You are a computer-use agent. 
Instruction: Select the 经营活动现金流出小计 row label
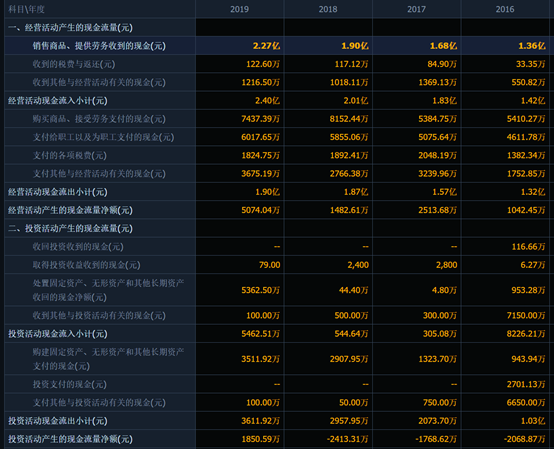coord(58,192)
